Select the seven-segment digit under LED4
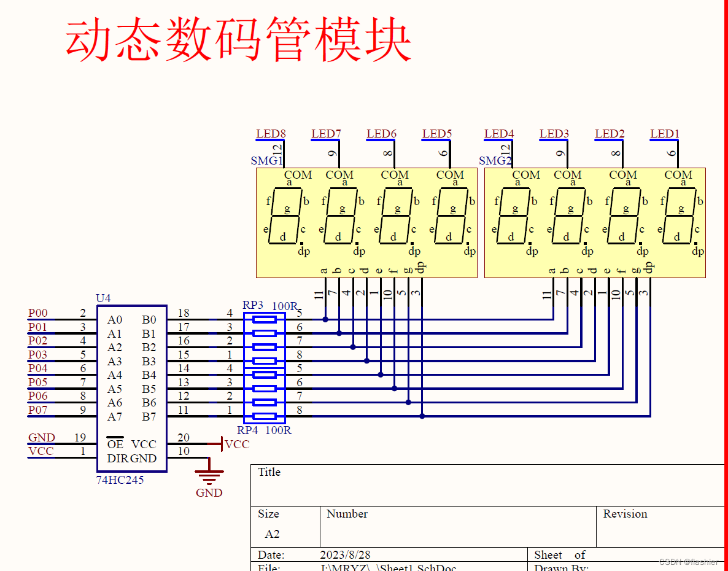 [513, 216]
